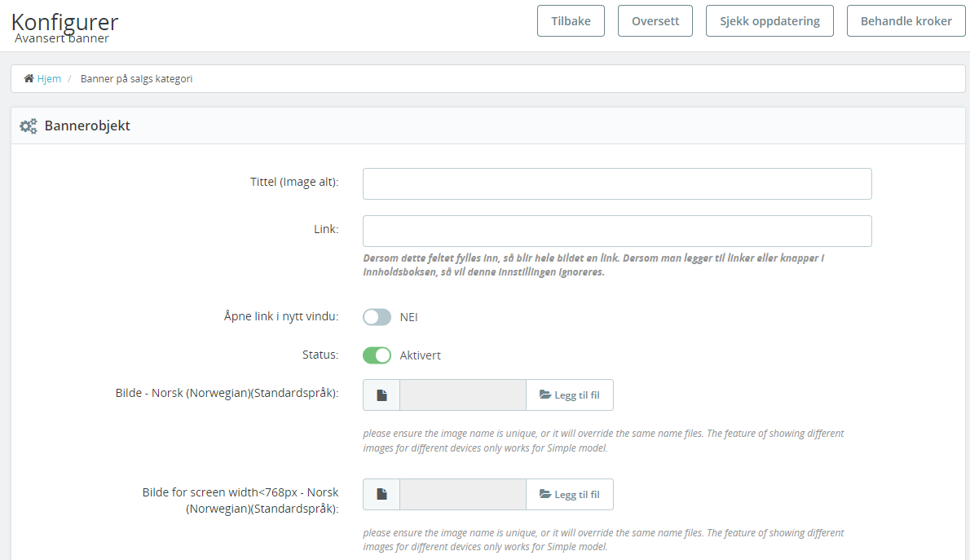The image size is (970, 560).
Task: Go to Hjem breadcrumb link
Action: (49, 78)
